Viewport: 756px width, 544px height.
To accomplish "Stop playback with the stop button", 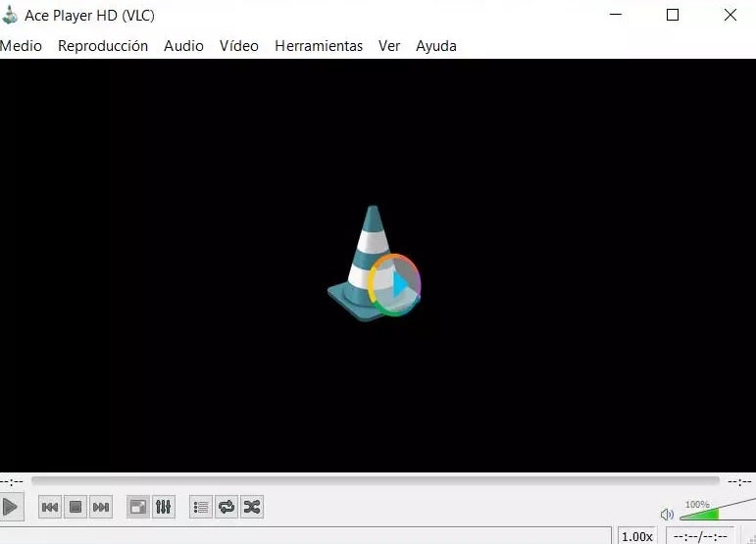I will pos(75,507).
